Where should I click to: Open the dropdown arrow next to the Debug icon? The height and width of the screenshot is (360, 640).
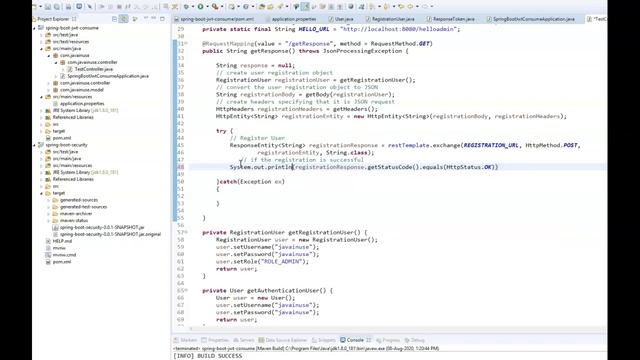pyautogui.click(x=193, y=7)
